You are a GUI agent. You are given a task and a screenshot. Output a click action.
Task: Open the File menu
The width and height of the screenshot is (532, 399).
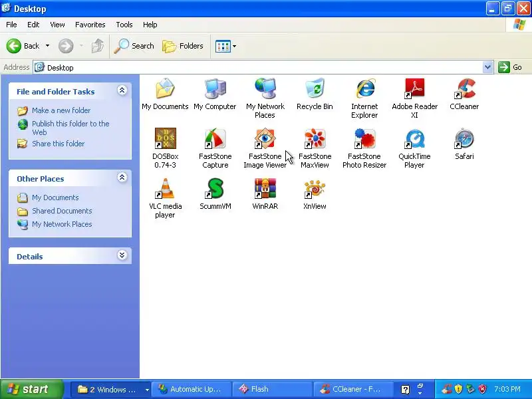pyautogui.click(x=11, y=25)
